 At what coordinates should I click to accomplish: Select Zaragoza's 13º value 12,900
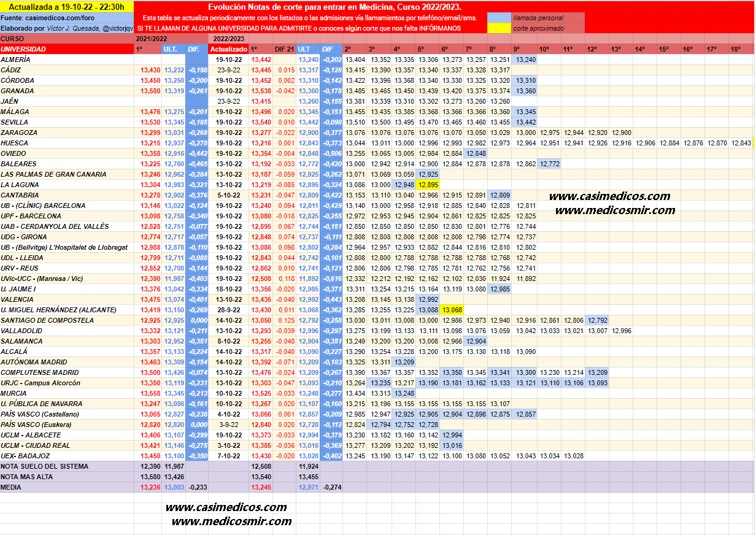click(621, 133)
